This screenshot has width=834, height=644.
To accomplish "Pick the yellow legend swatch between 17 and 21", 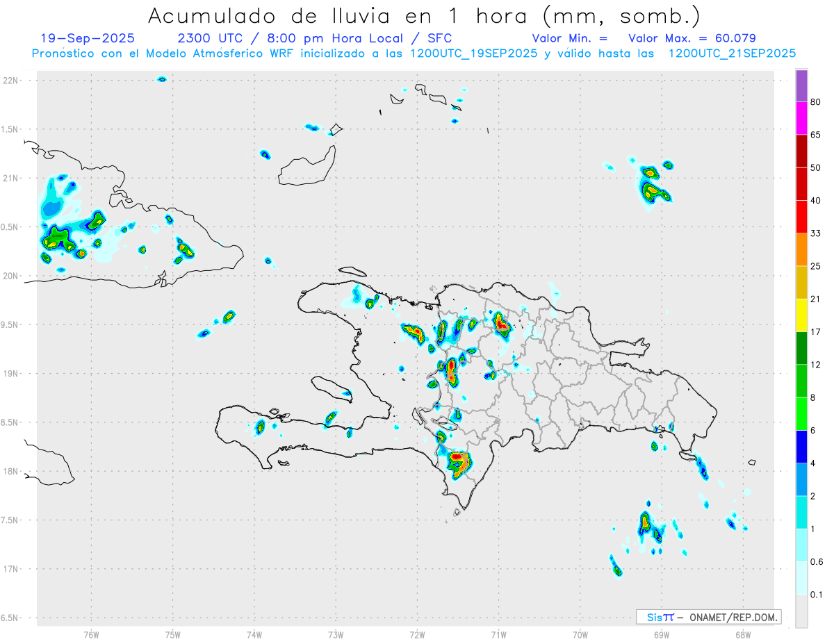I will 801,315.
